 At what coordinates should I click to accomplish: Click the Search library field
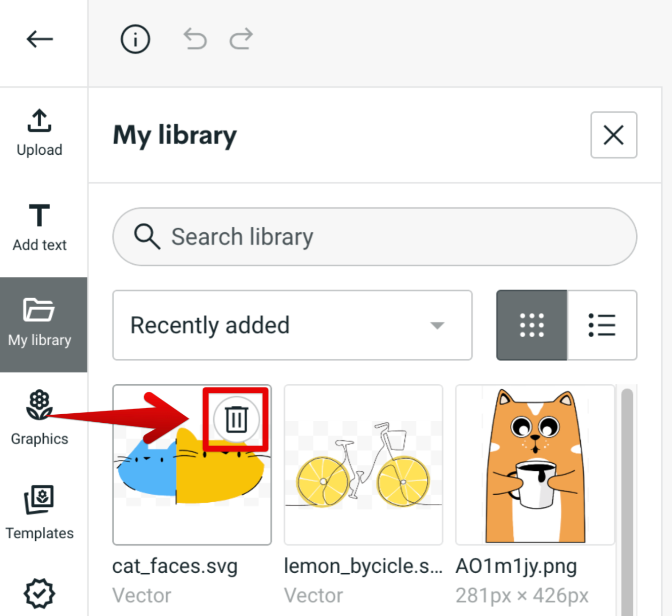pyautogui.click(x=375, y=237)
